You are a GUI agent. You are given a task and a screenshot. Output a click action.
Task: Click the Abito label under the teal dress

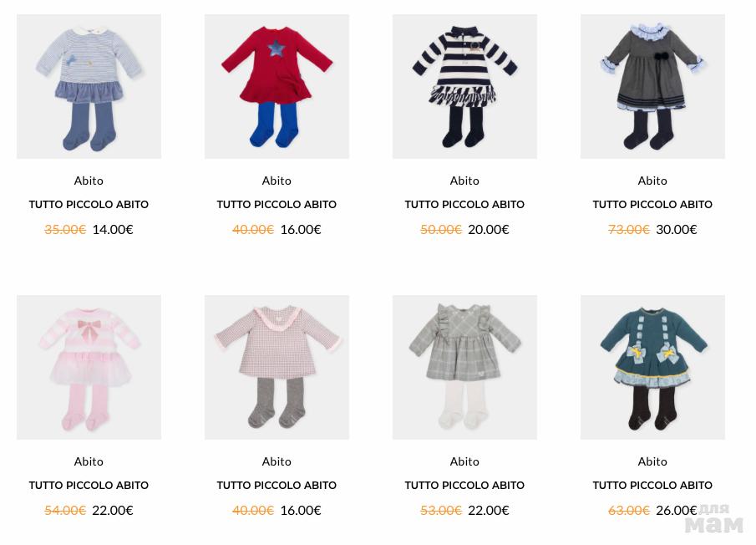(652, 461)
